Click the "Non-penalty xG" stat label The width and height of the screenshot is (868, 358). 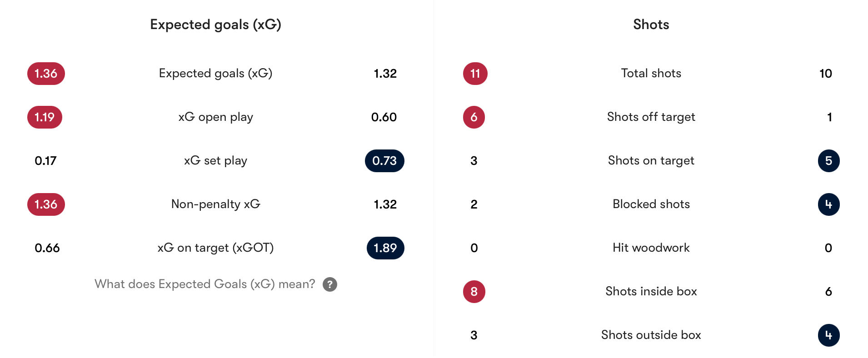point(215,204)
